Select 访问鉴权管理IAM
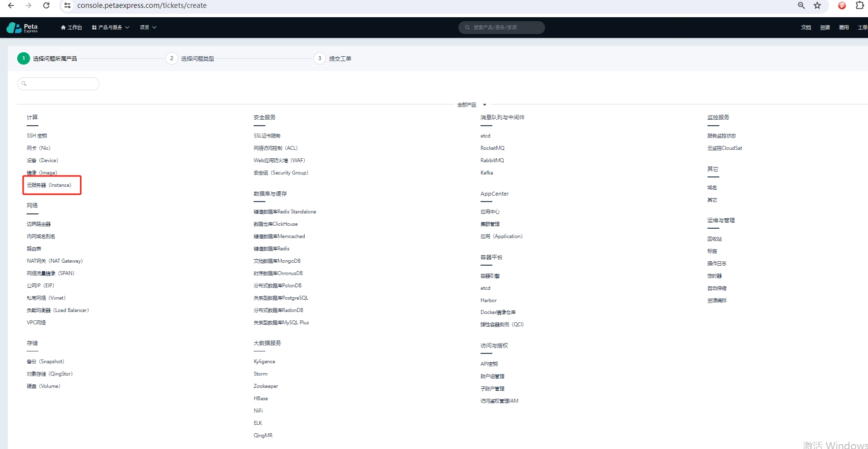This screenshot has width=868, height=449. (x=500, y=401)
